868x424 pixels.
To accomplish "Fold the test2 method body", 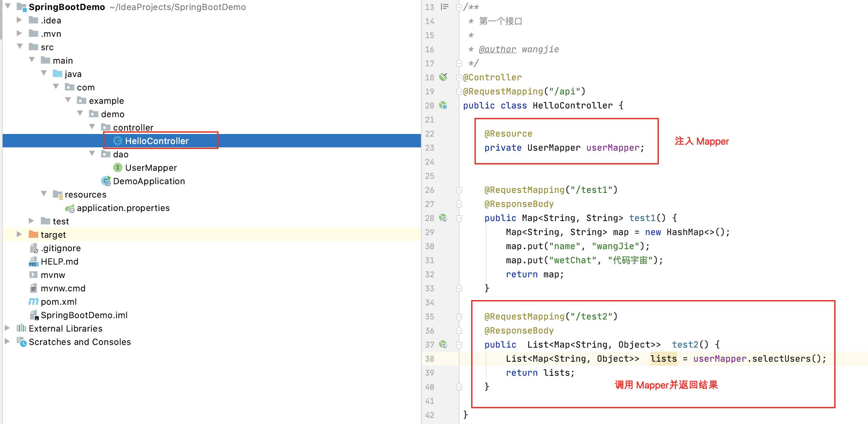I will 459,345.
